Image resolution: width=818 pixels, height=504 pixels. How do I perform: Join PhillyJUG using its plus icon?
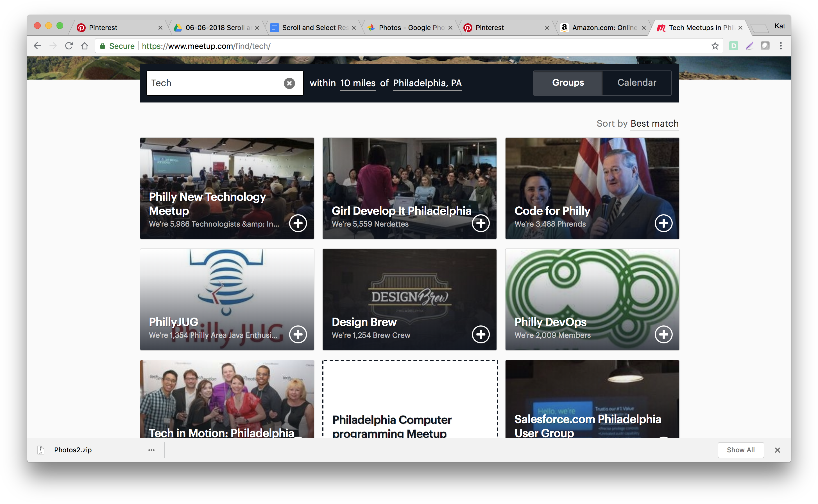click(x=298, y=334)
